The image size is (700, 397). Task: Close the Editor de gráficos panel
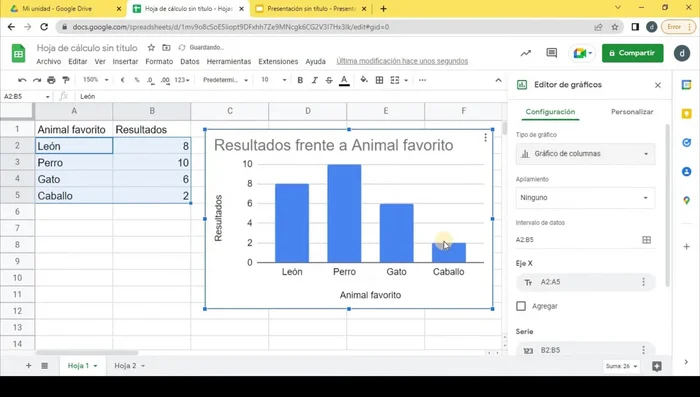coord(658,85)
